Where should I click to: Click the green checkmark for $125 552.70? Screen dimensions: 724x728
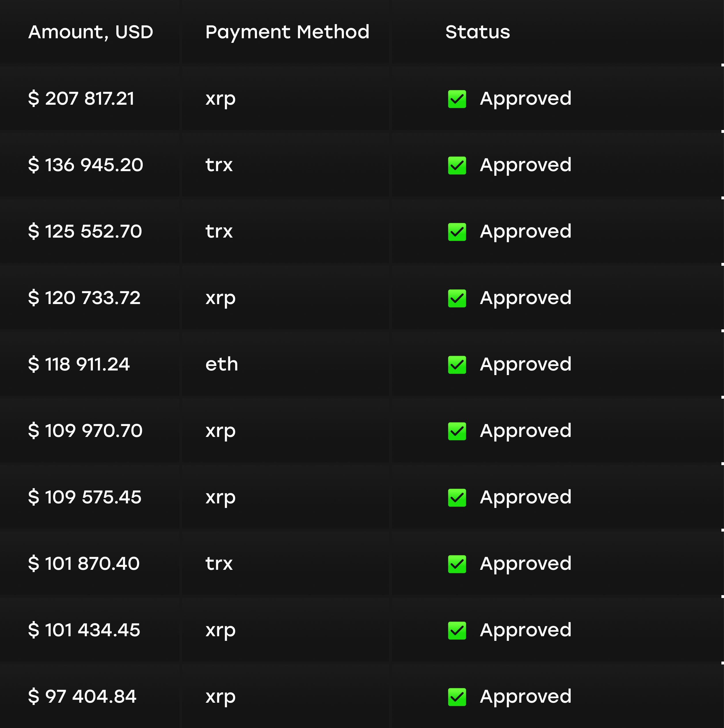[457, 232]
